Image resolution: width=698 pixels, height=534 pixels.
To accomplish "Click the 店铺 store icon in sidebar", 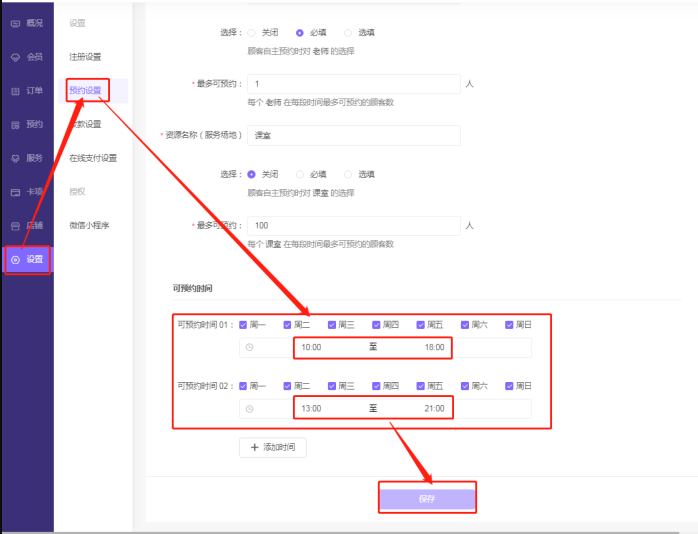I will (16, 226).
